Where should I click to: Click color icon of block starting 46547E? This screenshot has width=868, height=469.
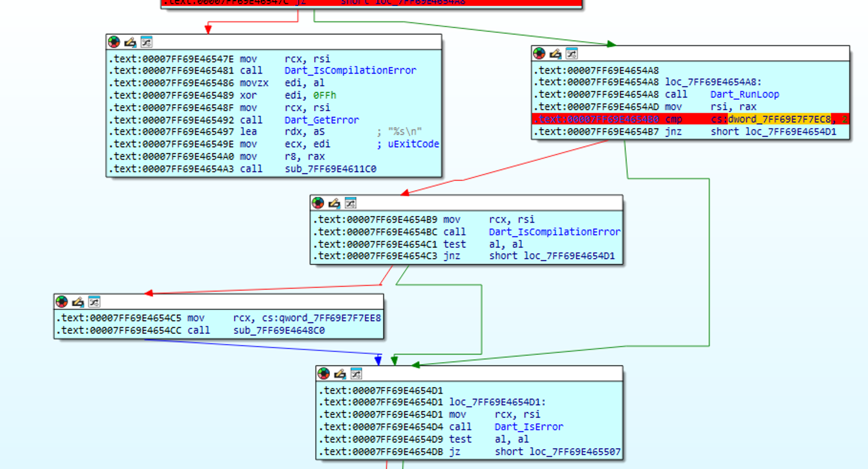(x=114, y=42)
